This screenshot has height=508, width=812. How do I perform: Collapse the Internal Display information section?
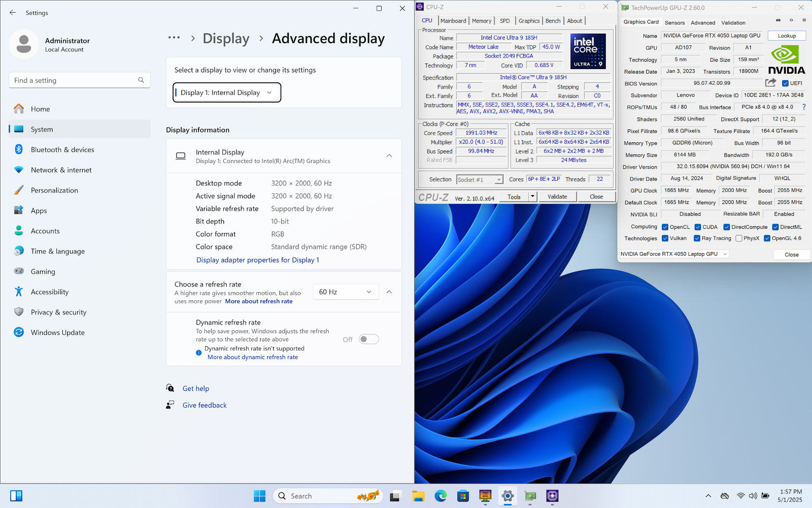[x=389, y=156]
